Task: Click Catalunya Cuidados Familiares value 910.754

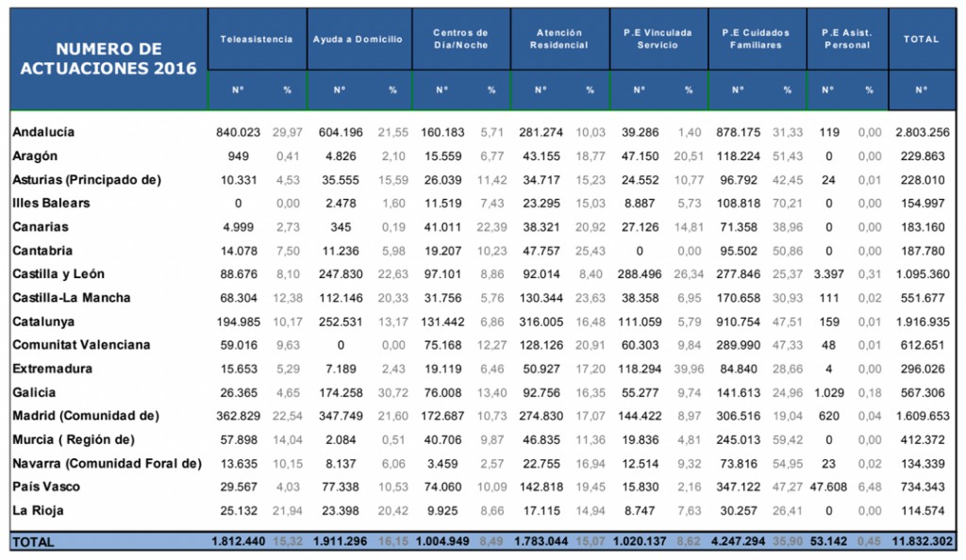Action: (x=739, y=321)
